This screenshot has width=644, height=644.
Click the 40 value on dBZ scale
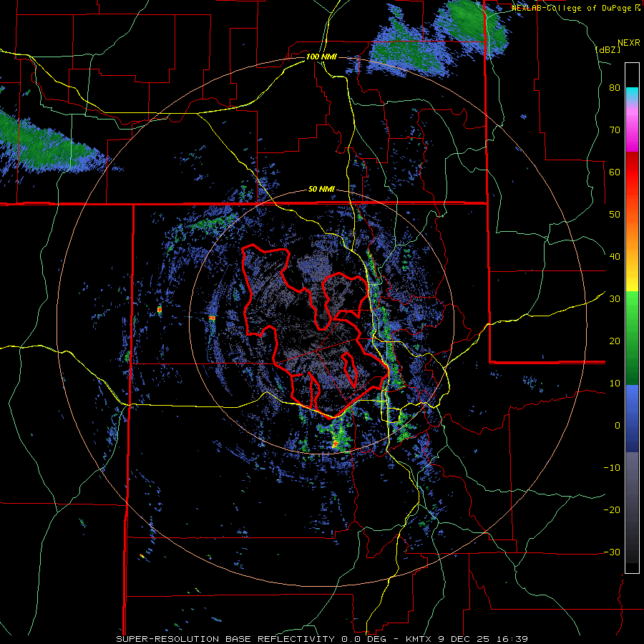point(615,257)
